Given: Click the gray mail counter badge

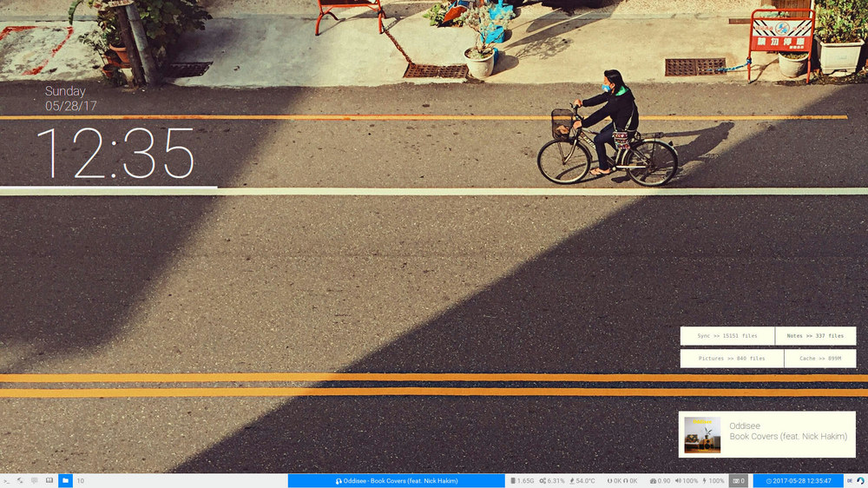Looking at the screenshot, I should [739, 480].
